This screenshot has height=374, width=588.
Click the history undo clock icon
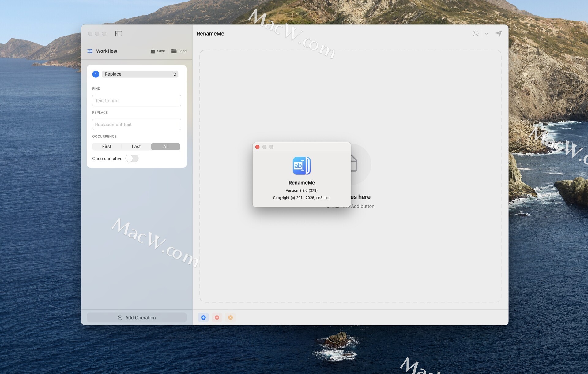tap(475, 33)
